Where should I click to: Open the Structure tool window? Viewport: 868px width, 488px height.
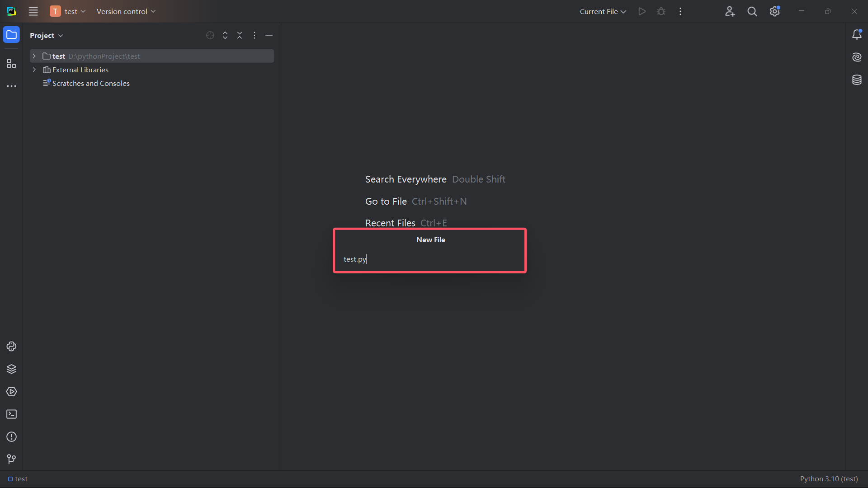click(x=11, y=64)
